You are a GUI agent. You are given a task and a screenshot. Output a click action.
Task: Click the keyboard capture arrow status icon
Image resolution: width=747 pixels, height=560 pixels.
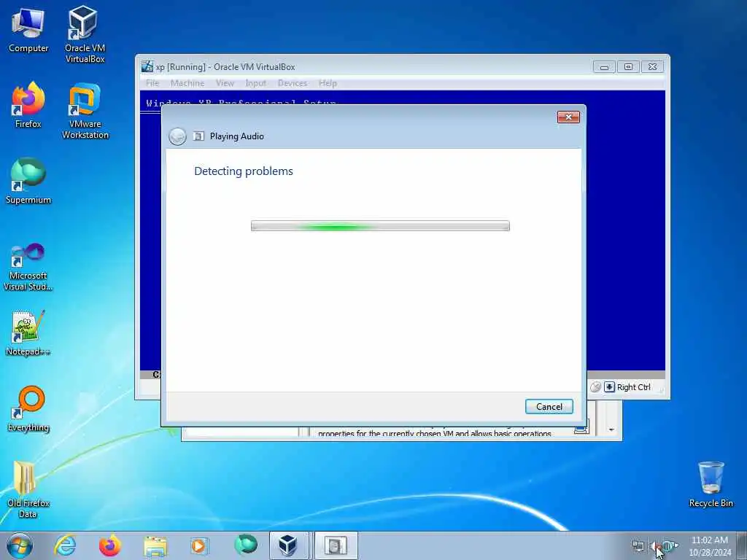pos(609,387)
